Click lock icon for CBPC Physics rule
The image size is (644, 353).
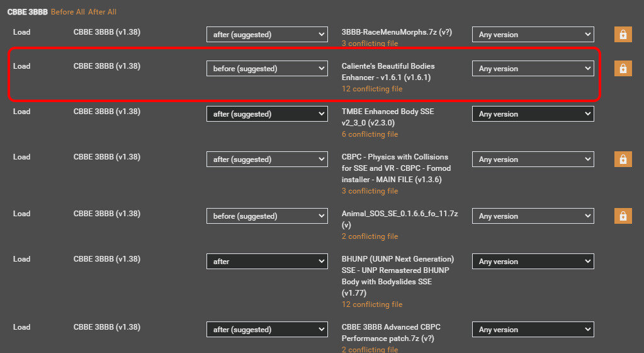(x=623, y=159)
